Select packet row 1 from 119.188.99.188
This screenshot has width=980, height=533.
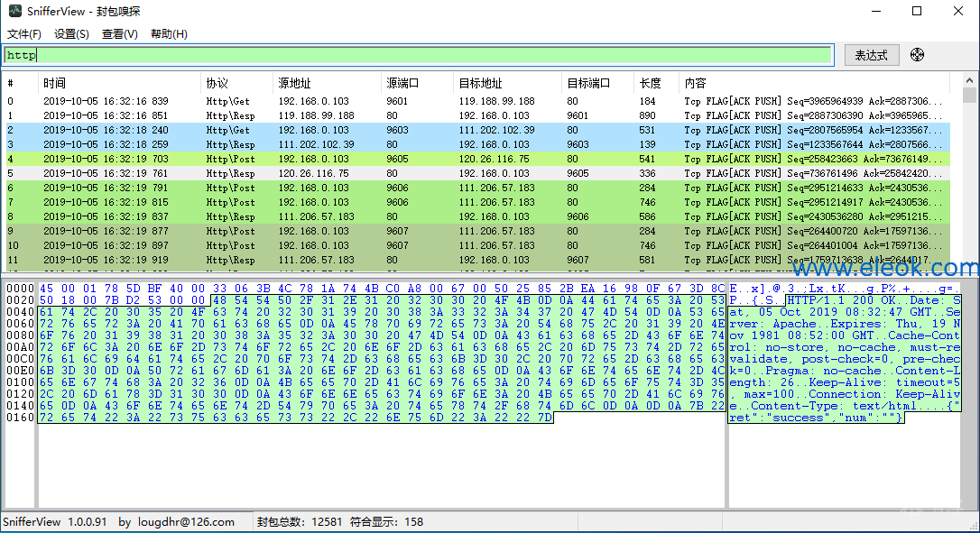click(476, 115)
